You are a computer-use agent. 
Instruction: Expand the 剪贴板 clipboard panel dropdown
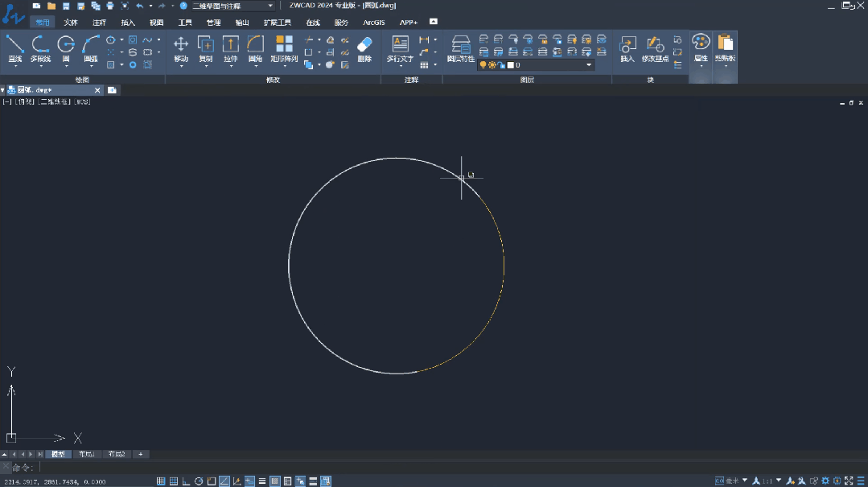(726, 64)
